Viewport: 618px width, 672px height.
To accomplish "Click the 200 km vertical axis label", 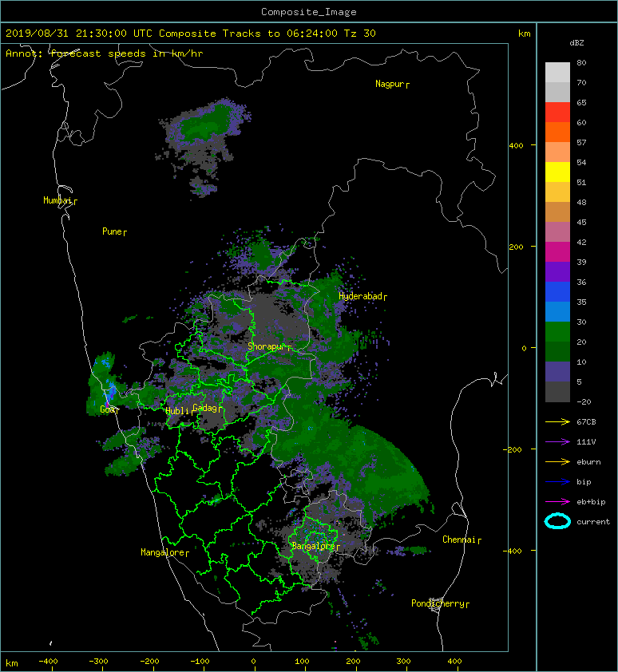I will coord(517,247).
